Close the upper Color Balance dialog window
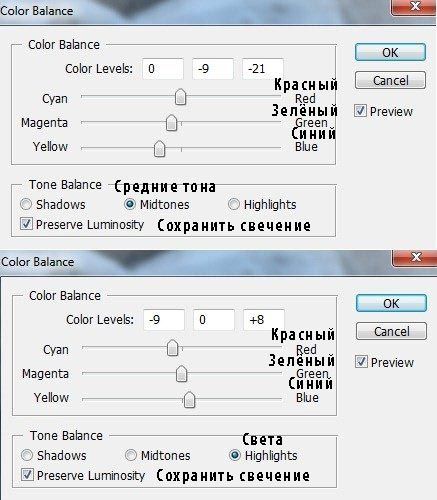Viewport: 437px width, 500px height. (415, 7)
